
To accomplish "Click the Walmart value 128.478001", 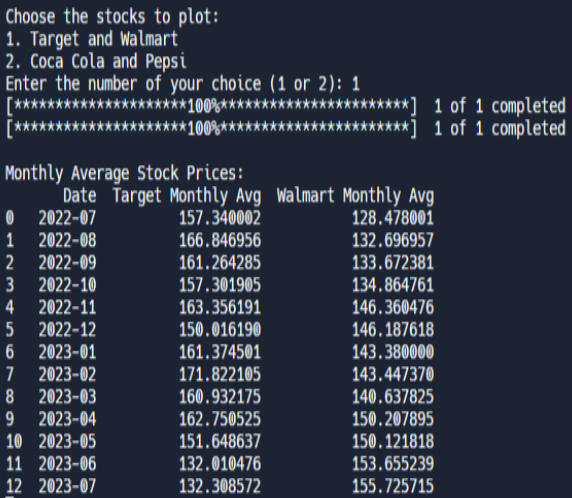I will pyautogui.click(x=393, y=218).
